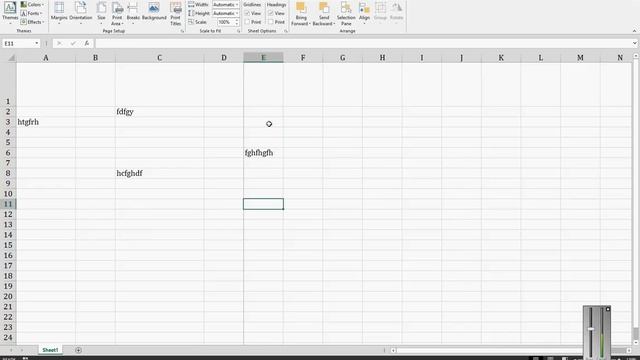Toggle Gridlines Print checkbox
This screenshot has width=640, height=360.
click(247, 22)
